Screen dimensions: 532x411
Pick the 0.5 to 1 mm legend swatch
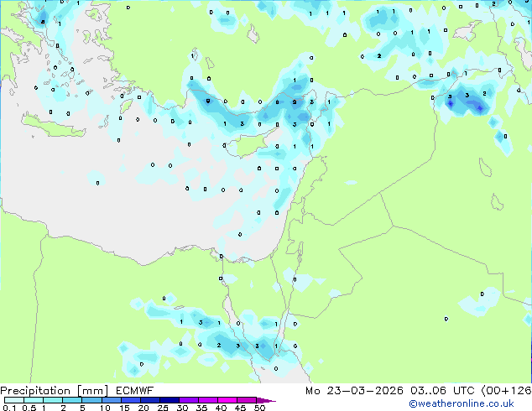tap(34, 400)
